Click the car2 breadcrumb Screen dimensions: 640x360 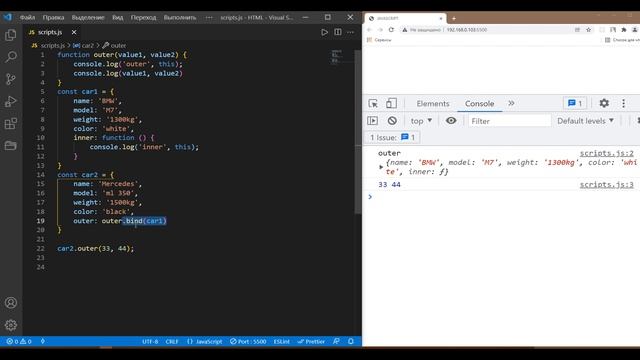pos(84,46)
